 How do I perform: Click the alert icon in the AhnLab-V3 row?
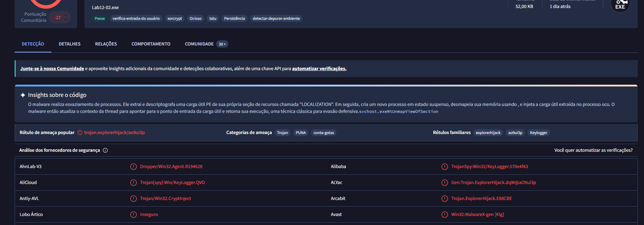click(x=134, y=167)
